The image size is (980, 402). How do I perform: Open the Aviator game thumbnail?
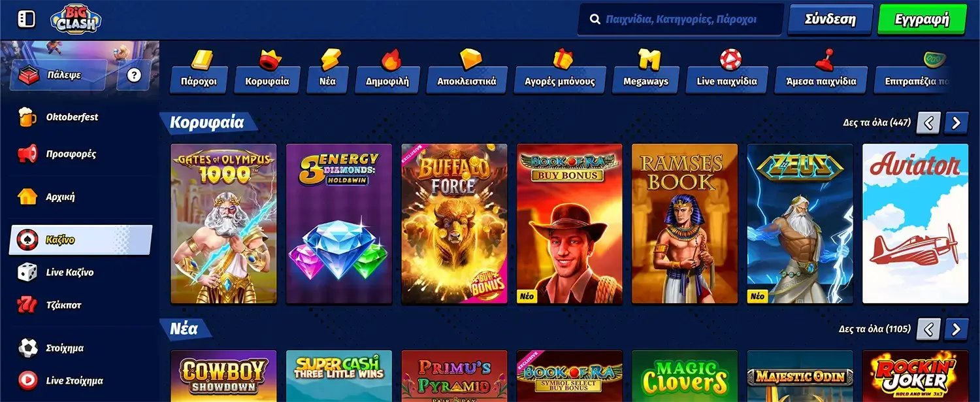[x=915, y=224]
